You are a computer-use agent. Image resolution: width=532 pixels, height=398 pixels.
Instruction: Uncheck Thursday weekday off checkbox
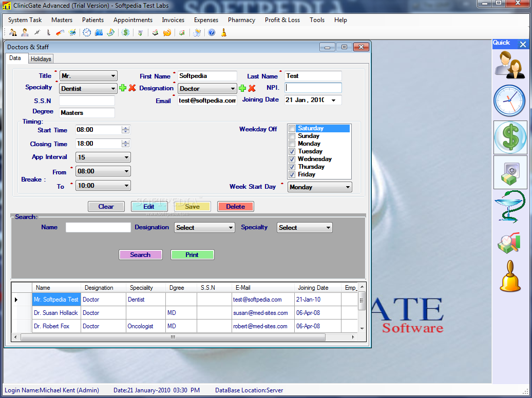tap(292, 167)
